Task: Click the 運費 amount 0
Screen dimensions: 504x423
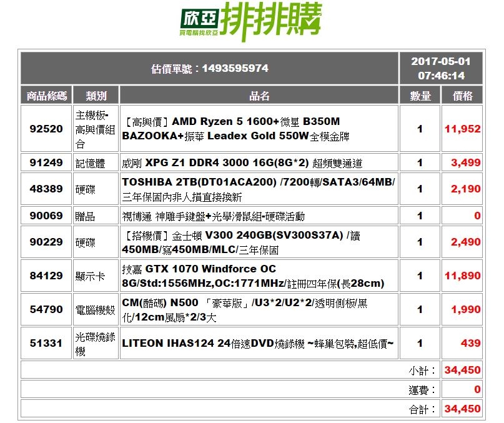Action: [x=477, y=389]
